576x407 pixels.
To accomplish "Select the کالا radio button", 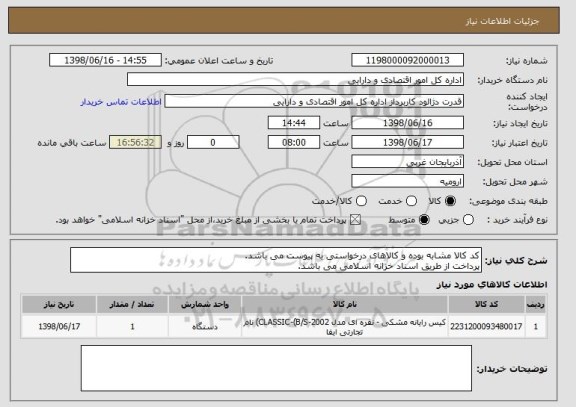I will pos(450,201).
